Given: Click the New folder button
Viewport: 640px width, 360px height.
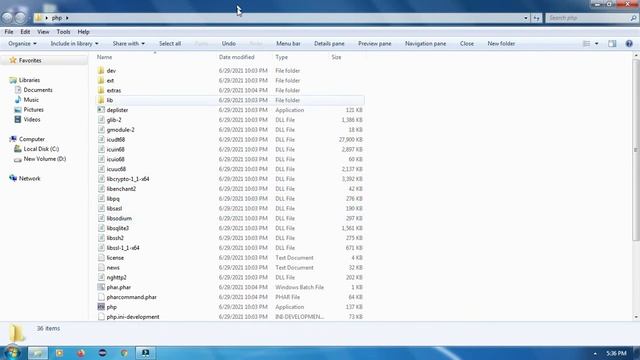Looking at the screenshot, I should [501, 43].
